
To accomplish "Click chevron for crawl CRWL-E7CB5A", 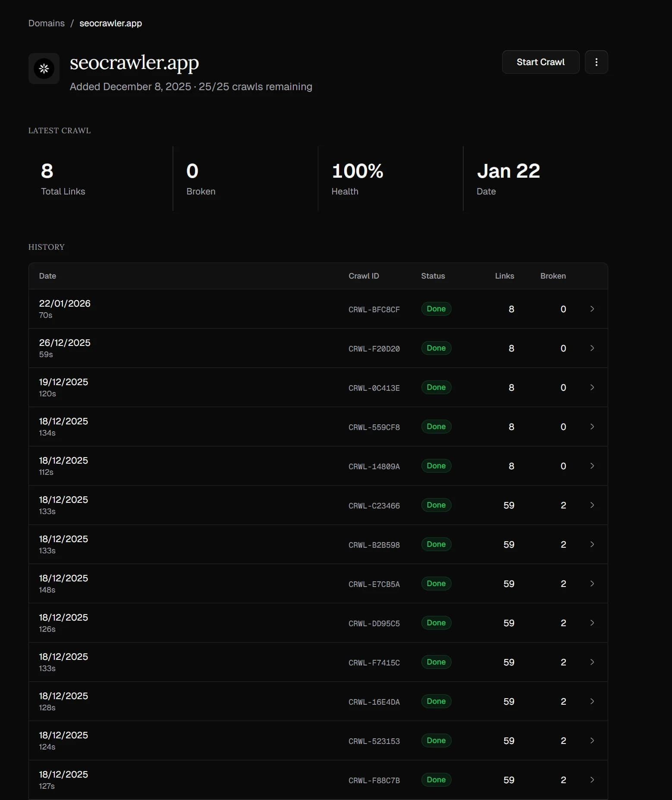I will (x=592, y=584).
